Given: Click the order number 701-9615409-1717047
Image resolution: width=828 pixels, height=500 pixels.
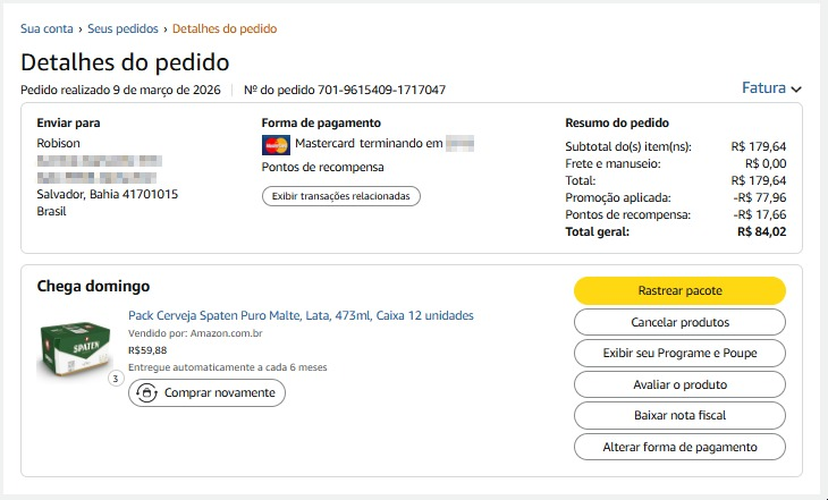Looking at the screenshot, I should coord(381,90).
